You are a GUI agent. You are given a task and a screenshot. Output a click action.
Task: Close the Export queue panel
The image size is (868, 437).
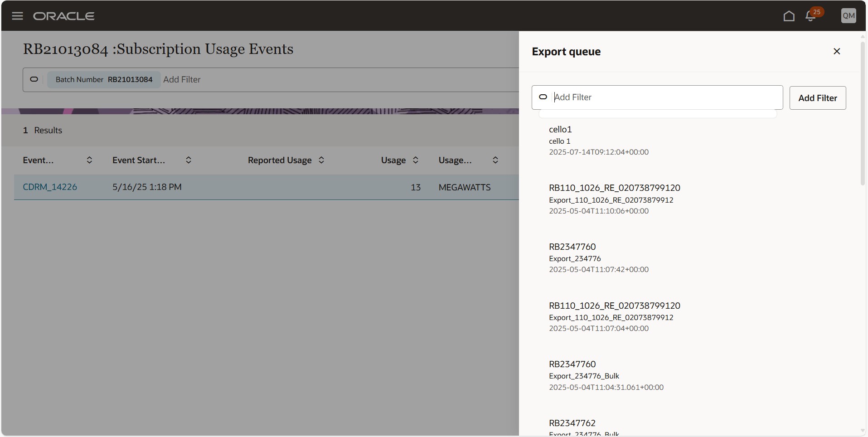(837, 51)
